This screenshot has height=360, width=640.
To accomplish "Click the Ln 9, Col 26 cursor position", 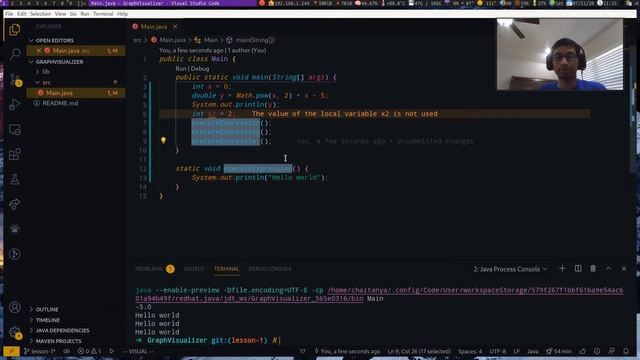I will coord(419,351).
